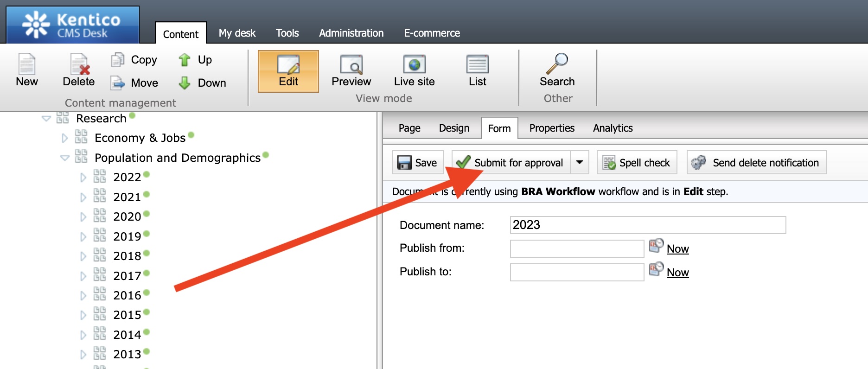
Task: Click the Delete document icon
Action: click(x=79, y=65)
